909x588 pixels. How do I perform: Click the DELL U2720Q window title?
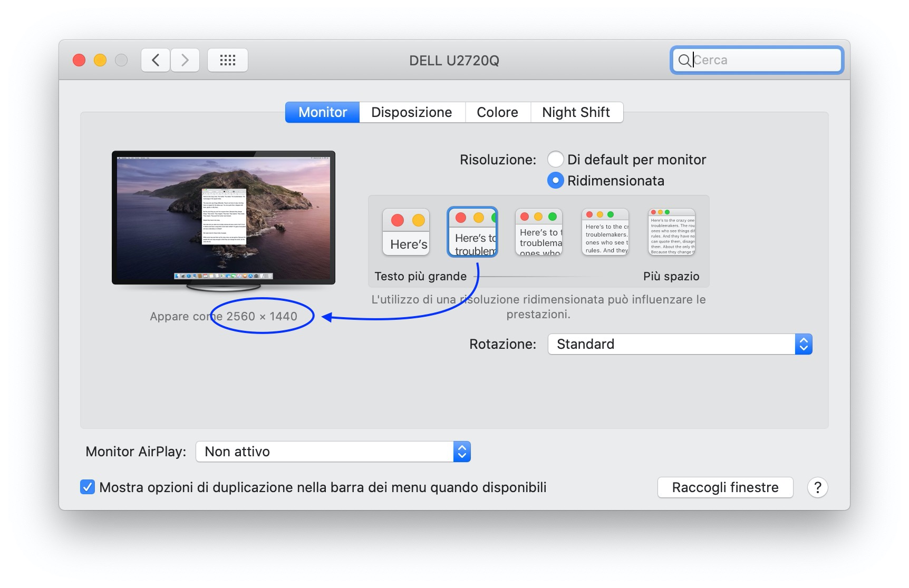(454, 61)
